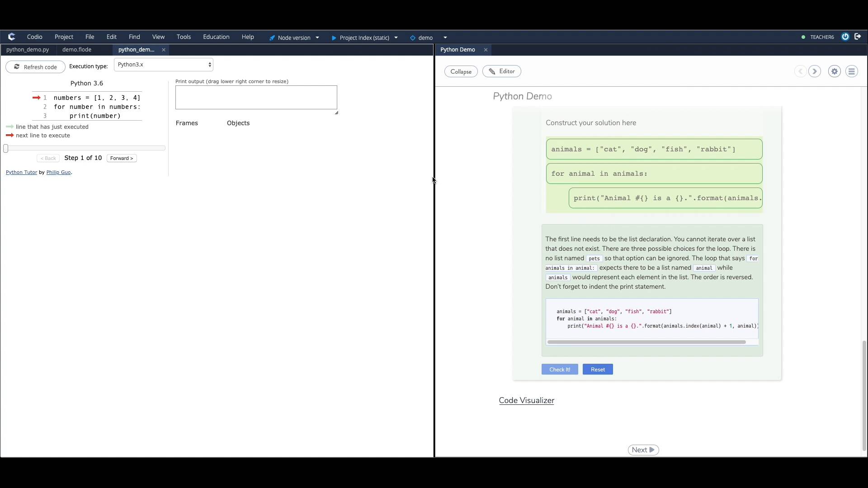868x488 pixels.
Task: Open guide settings gear icon
Action: pos(835,71)
